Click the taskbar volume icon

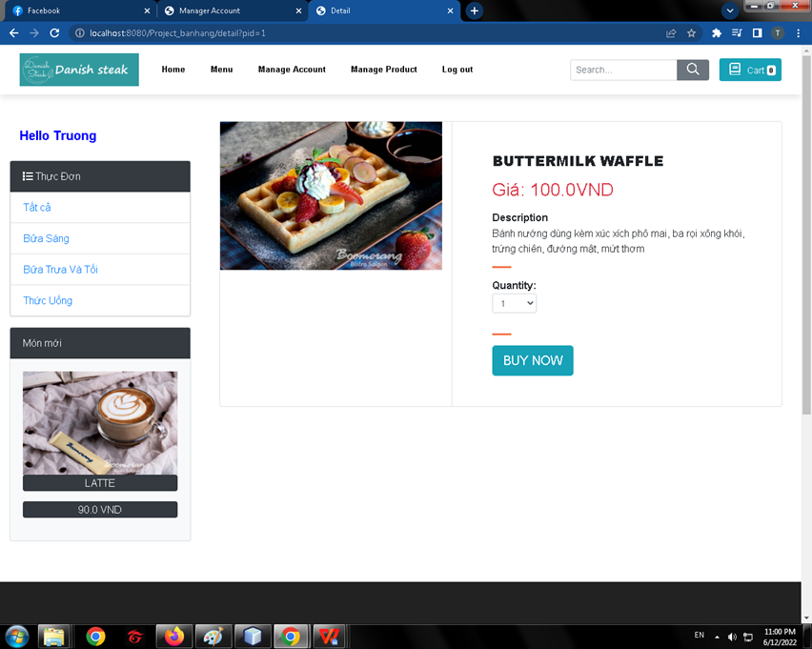(732, 637)
